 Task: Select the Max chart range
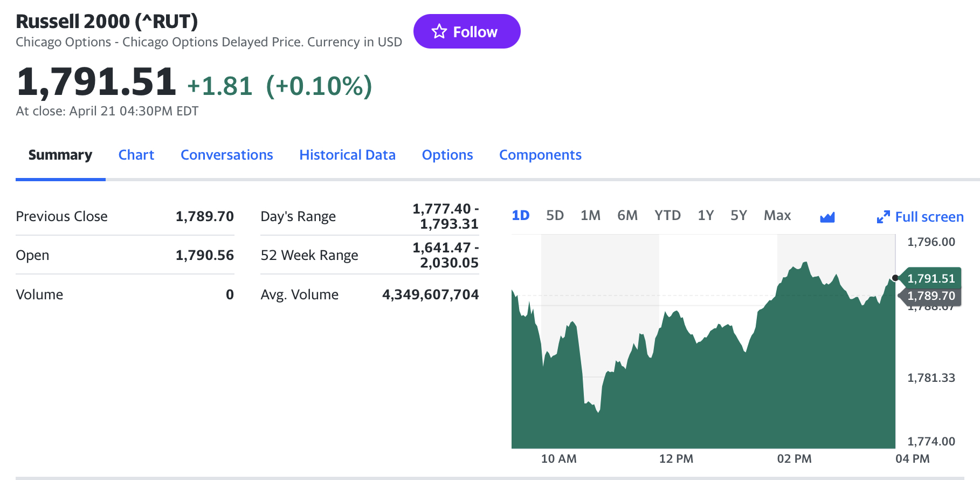click(777, 216)
